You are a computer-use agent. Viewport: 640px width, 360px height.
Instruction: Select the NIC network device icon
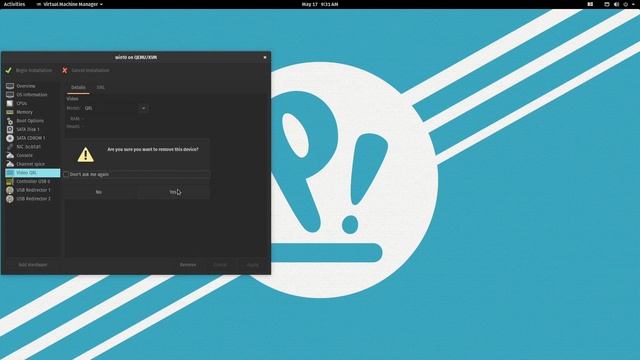coord(10,147)
